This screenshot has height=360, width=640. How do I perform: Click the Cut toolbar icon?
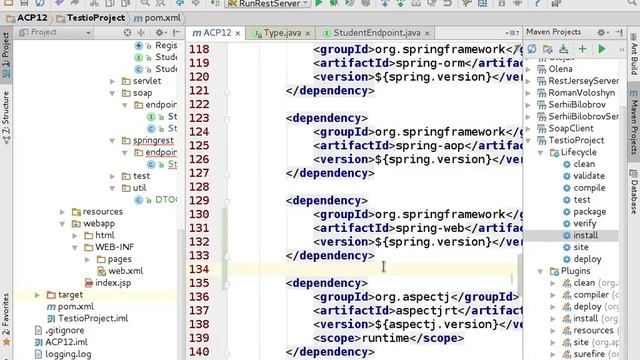pyautogui.click(x=94, y=3)
